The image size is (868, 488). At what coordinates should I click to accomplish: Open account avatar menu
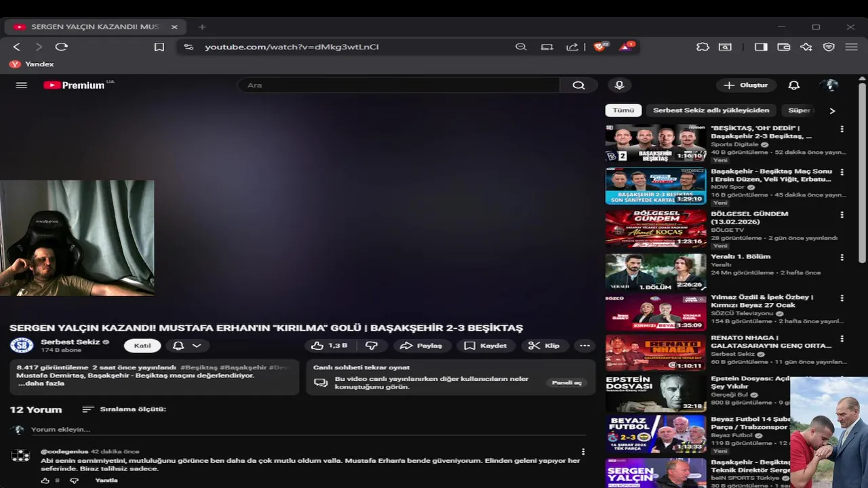tap(829, 85)
